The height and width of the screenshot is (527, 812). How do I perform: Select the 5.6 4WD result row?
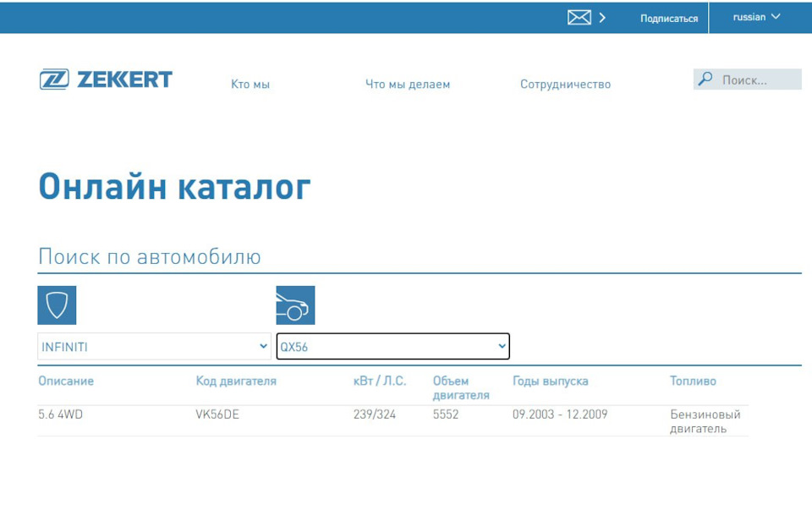click(x=59, y=414)
